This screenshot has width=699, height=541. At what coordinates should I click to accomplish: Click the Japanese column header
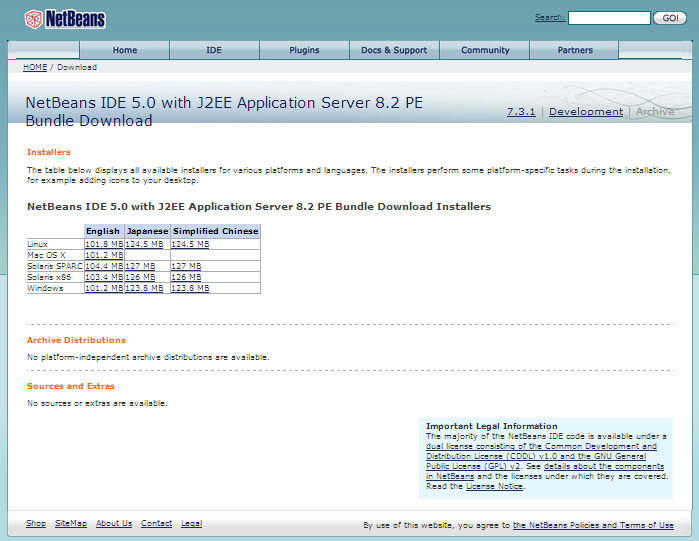pyautogui.click(x=148, y=231)
